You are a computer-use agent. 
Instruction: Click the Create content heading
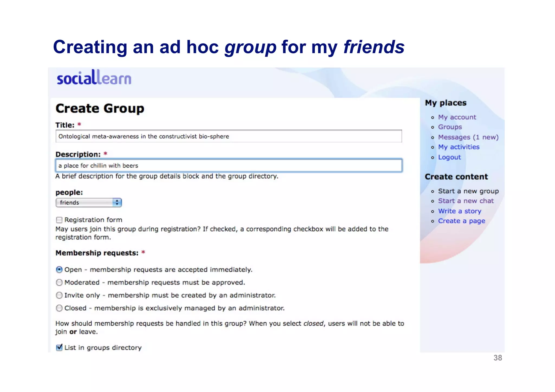point(456,177)
